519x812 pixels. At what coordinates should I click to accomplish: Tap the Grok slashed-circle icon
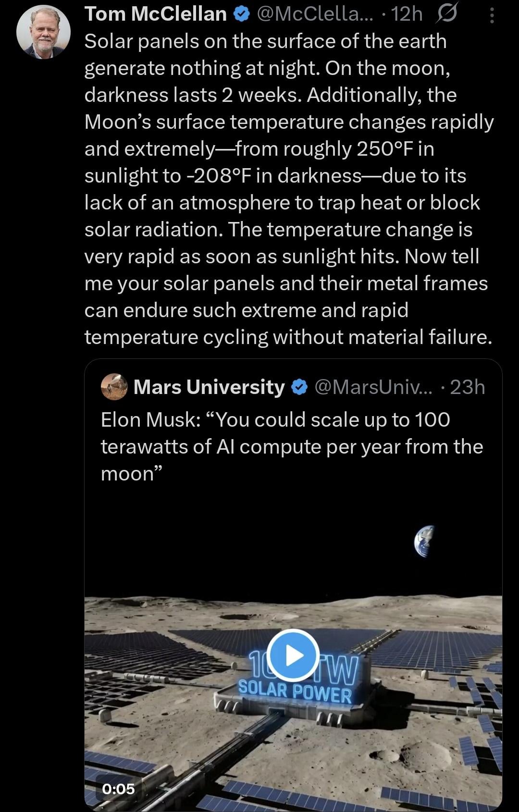coord(446,15)
